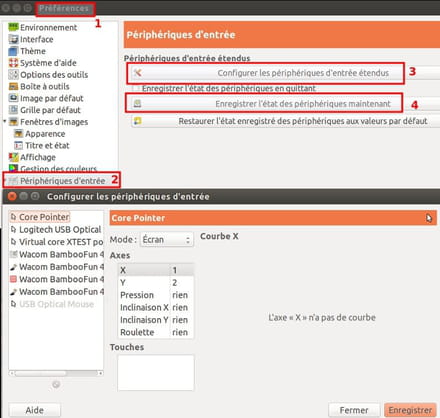Open the Affichage preferences icon

[x=13, y=157]
